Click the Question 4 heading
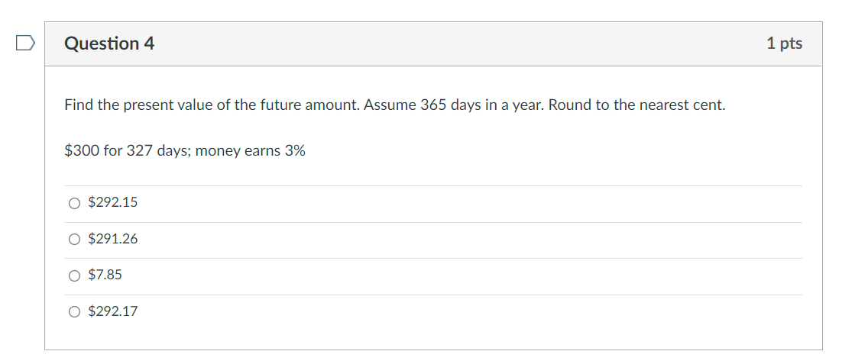 coord(109,43)
